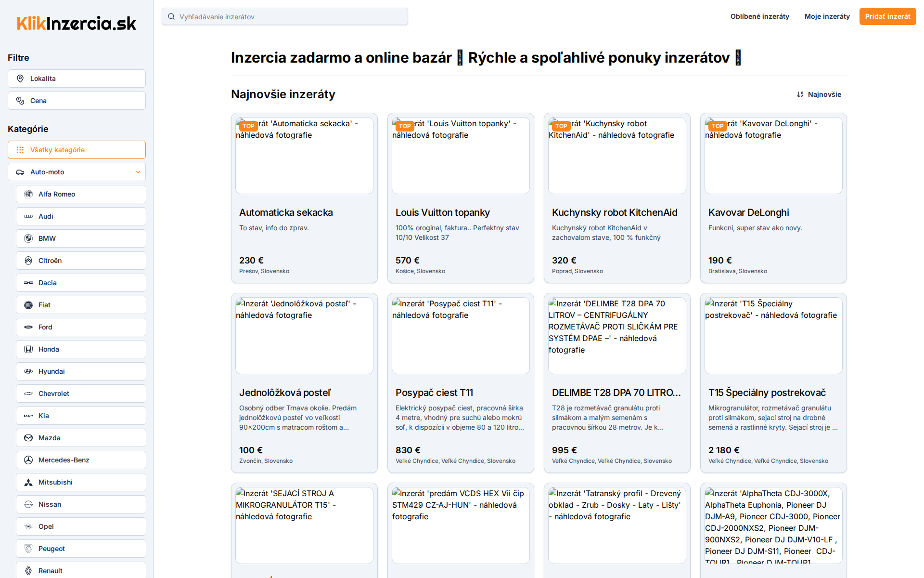
Task: Click the Mercedes-Benz star icon
Action: [x=28, y=460]
